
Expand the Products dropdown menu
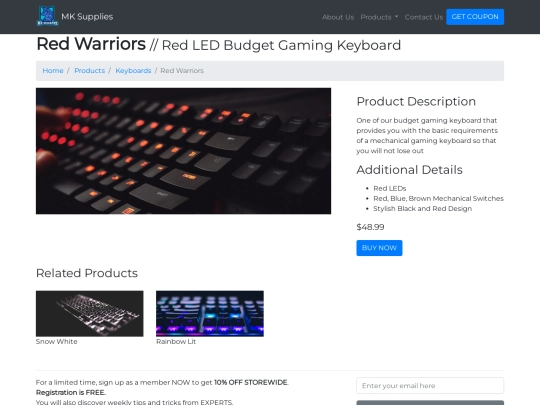[379, 17]
